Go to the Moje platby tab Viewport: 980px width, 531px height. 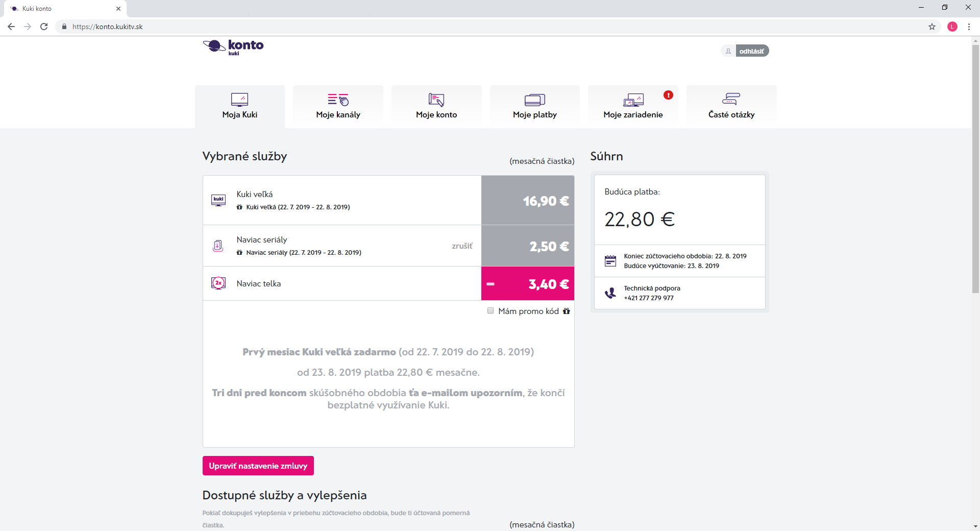535,106
